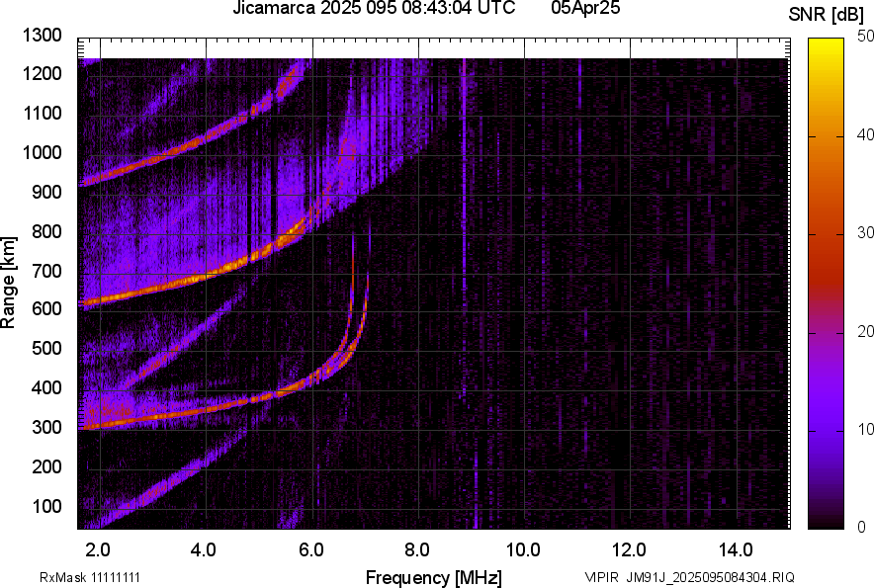874x588 pixels.
Task: Click the colorbar tick label '20'
Action: point(865,331)
